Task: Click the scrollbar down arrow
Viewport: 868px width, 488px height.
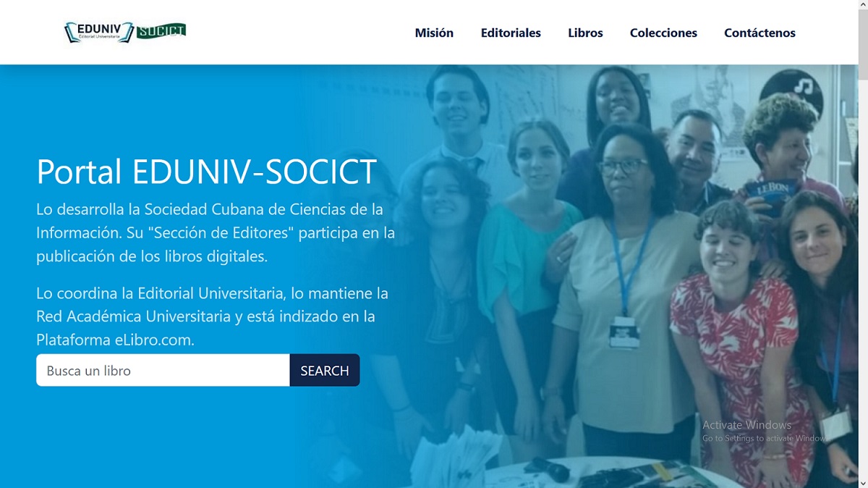Action: click(x=862, y=482)
